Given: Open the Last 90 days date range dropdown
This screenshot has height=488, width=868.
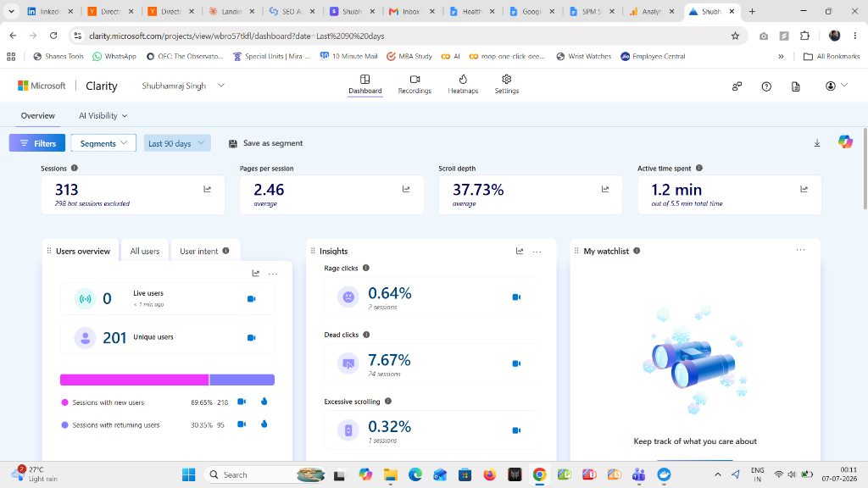Looking at the screenshot, I should [177, 143].
